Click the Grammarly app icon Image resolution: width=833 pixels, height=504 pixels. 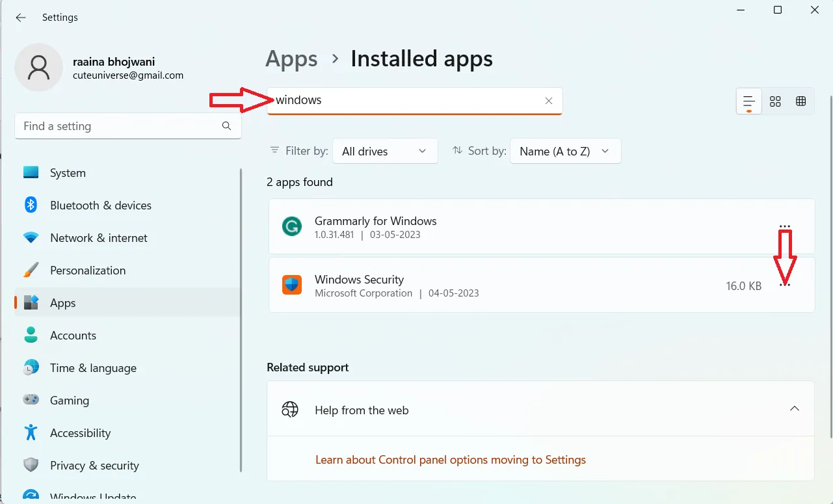click(292, 226)
